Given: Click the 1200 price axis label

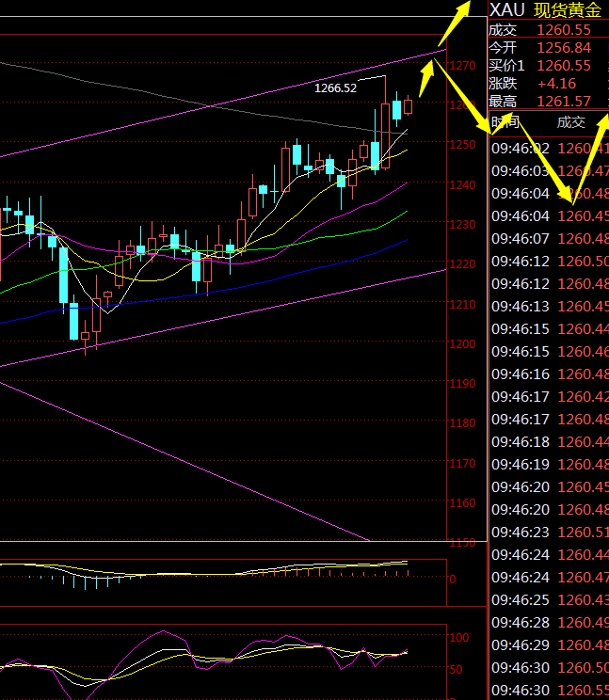Looking at the screenshot, I should [462, 343].
